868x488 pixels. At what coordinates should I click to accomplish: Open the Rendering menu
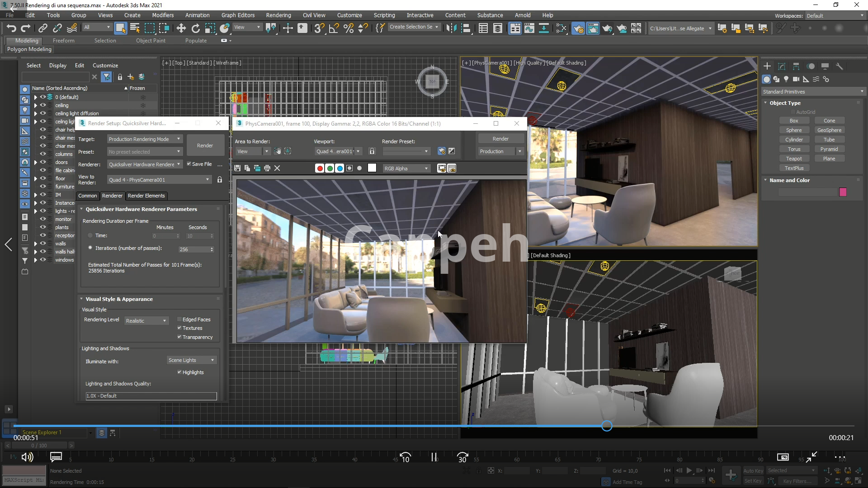pyautogui.click(x=278, y=15)
